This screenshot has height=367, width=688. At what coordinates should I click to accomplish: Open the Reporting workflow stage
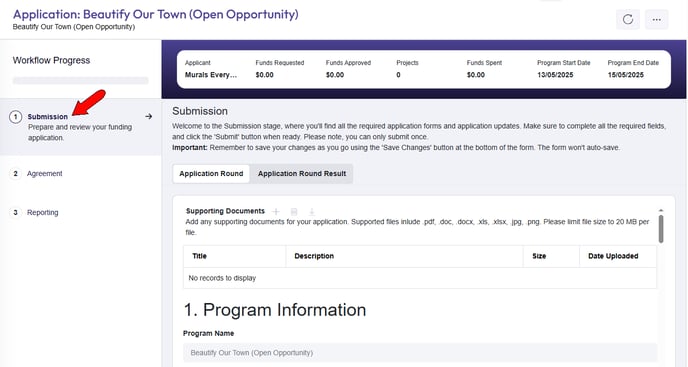pos(43,212)
